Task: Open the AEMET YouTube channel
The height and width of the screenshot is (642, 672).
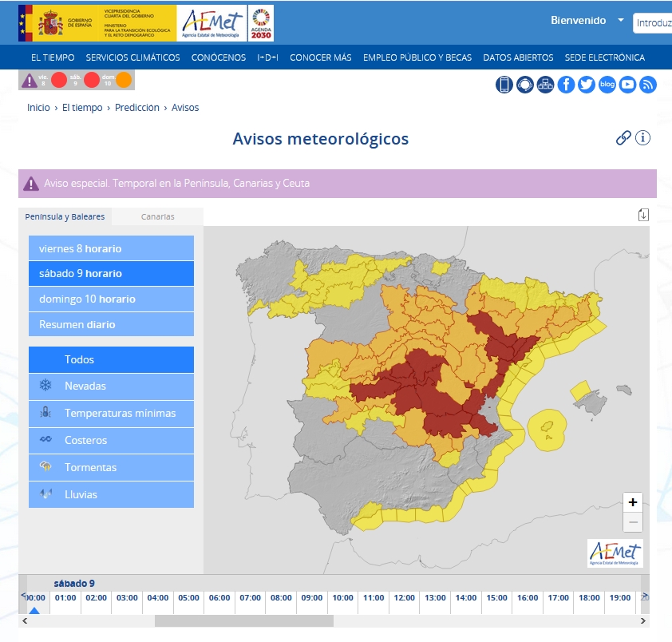Action: pyautogui.click(x=627, y=85)
